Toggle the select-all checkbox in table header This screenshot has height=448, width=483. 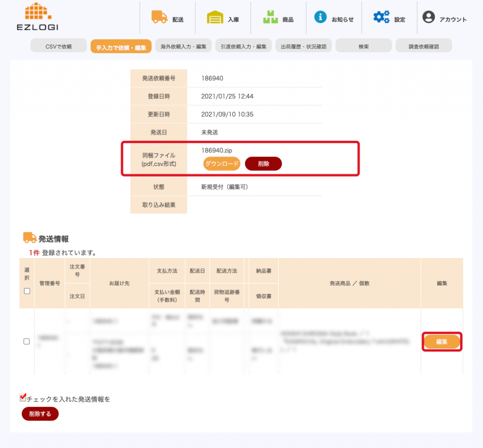pos(27,291)
